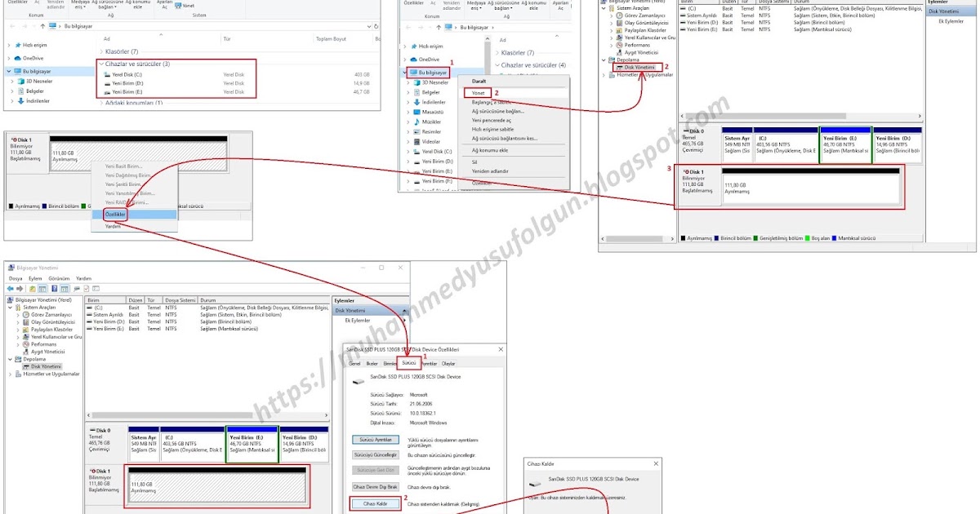Select Disk Yönetimi in Computer Management with legend bar
Viewport: 980px width, 514px height.
tap(639, 67)
